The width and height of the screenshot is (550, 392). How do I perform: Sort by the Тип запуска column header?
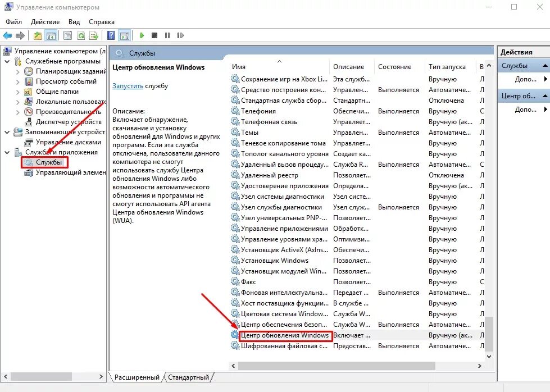pyautogui.click(x=451, y=67)
